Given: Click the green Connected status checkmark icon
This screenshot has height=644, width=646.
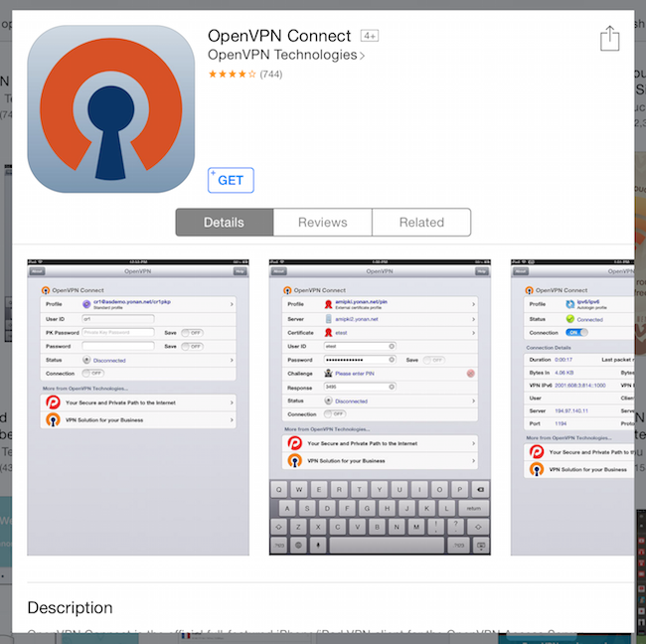Looking at the screenshot, I should 568,319.
